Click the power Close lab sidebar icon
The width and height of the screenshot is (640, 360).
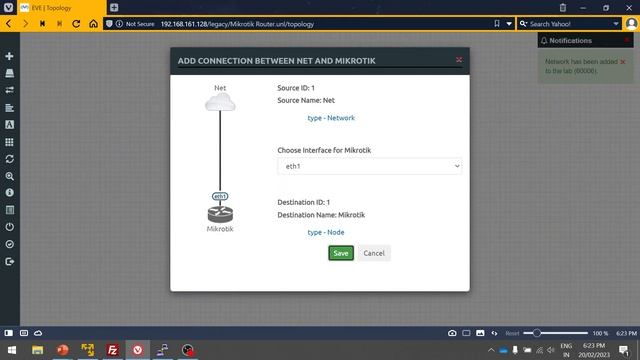pyautogui.click(x=9, y=227)
